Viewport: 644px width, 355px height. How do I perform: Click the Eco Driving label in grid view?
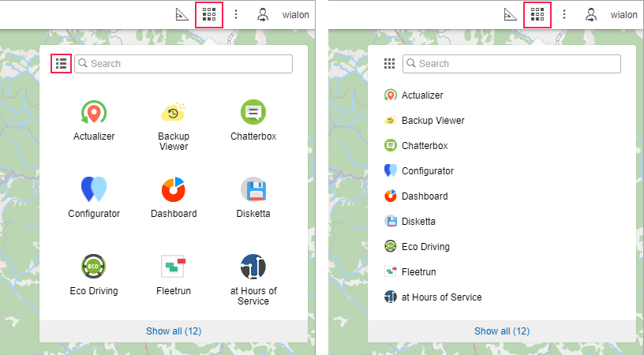[x=94, y=291]
